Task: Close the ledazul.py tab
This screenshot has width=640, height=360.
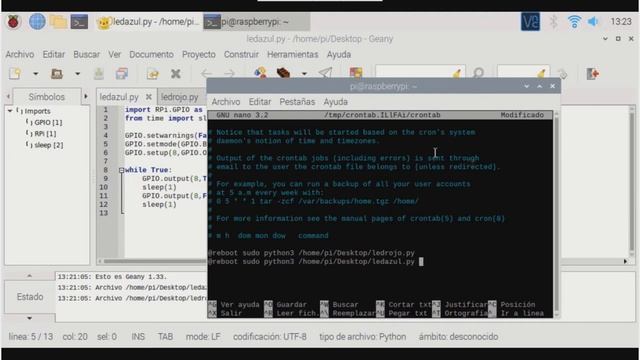Action: click(x=149, y=97)
